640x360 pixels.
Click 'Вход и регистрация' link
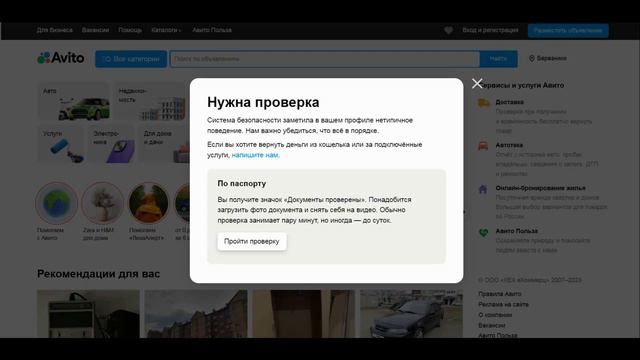(490, 30)
